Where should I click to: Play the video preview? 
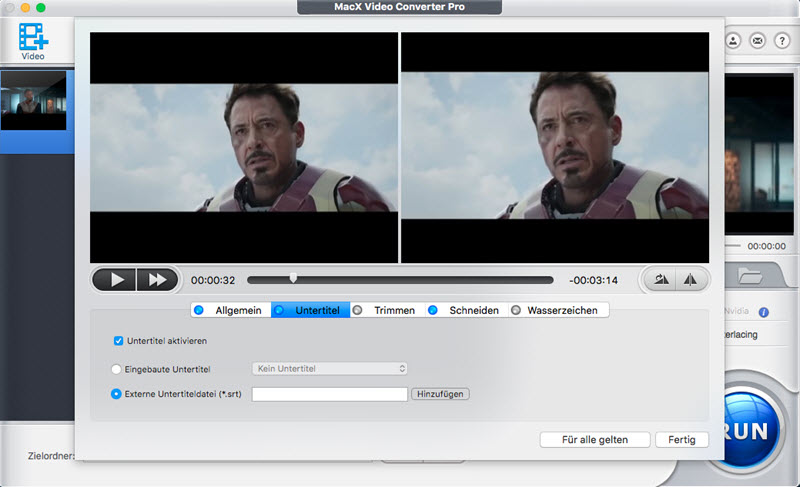tap(115, 280)
